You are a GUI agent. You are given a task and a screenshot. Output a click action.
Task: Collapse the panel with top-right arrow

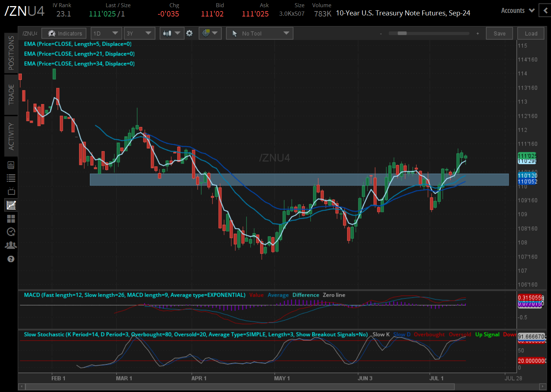point(546,10)
